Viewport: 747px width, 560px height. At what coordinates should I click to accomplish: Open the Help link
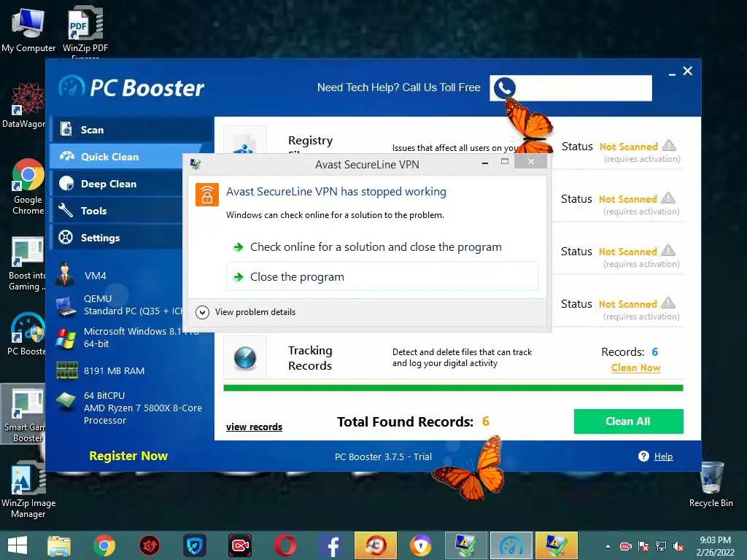click(x=663, y=456)
